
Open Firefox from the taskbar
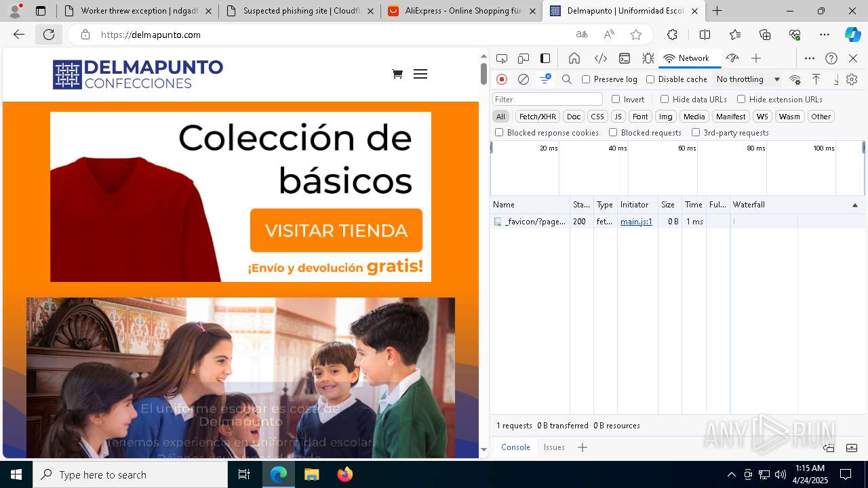pyautogui.click(x=345, y=474)
